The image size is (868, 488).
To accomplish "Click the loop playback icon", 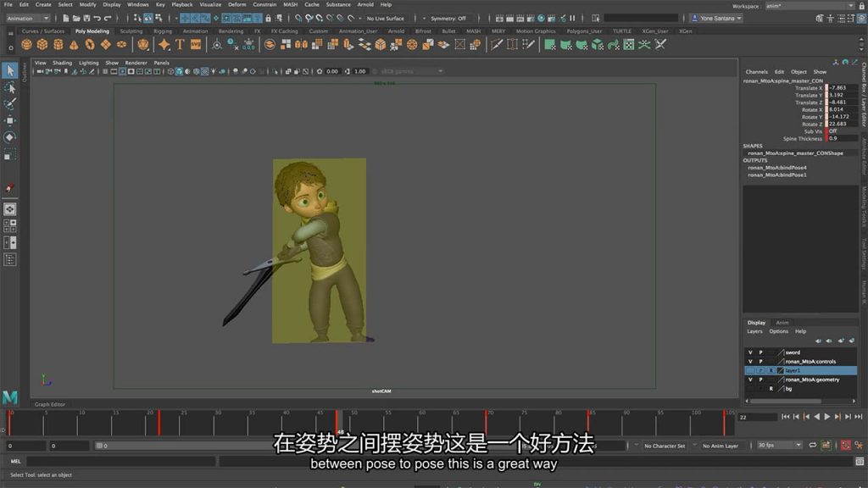I will (813, 446).
